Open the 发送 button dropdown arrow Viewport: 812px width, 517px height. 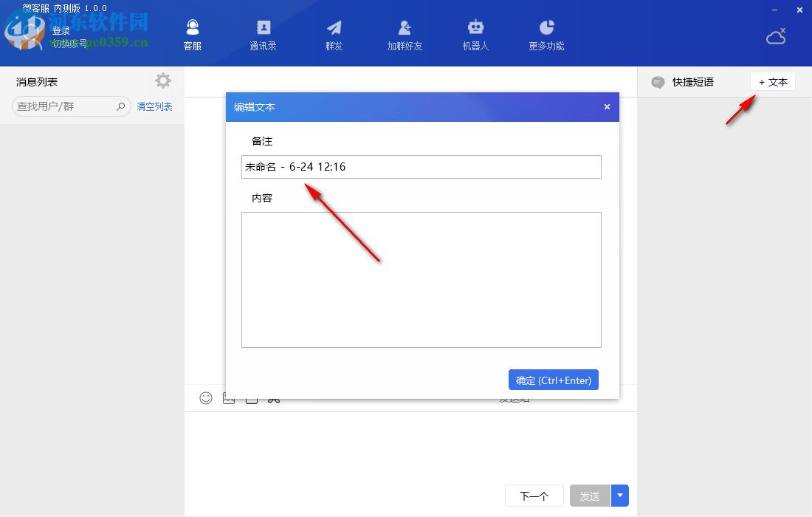click(619, 496)
